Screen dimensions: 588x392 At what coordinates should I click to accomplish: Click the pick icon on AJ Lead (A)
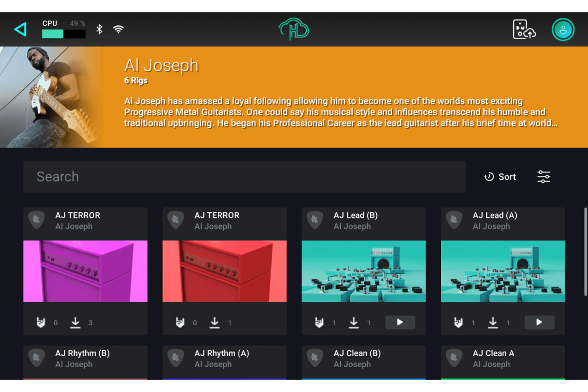[x=454, y=219]
